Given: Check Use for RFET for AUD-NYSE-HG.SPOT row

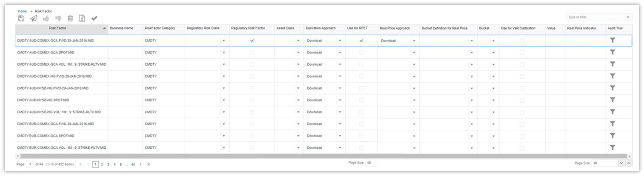Looking at the screenshot, I should [x=361, y=100].
